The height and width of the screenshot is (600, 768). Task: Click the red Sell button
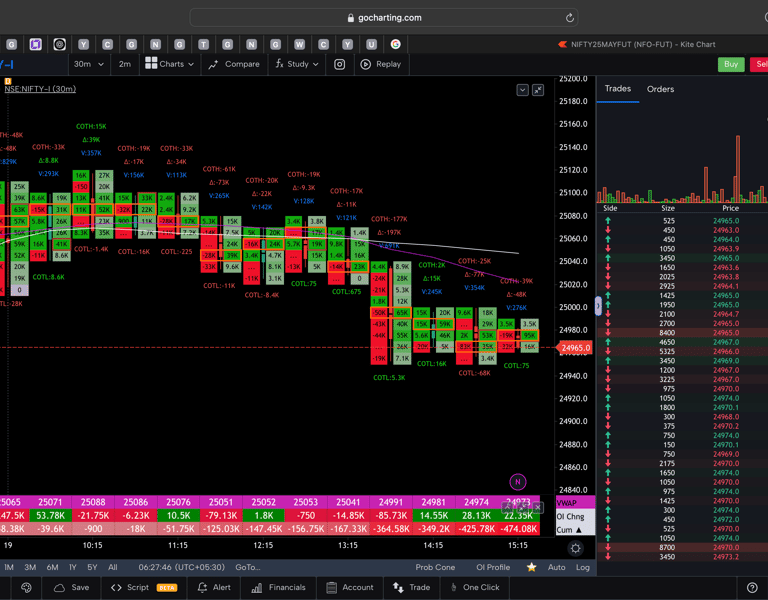760,64
